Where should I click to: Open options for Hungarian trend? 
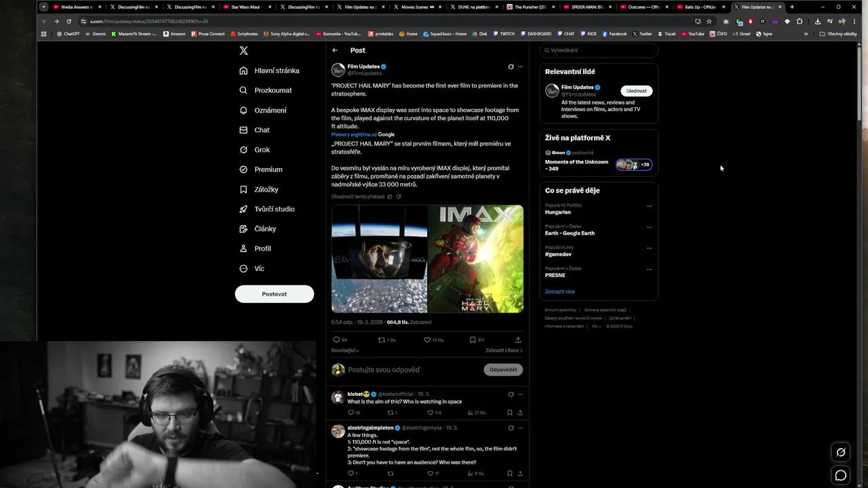point(649,206)
